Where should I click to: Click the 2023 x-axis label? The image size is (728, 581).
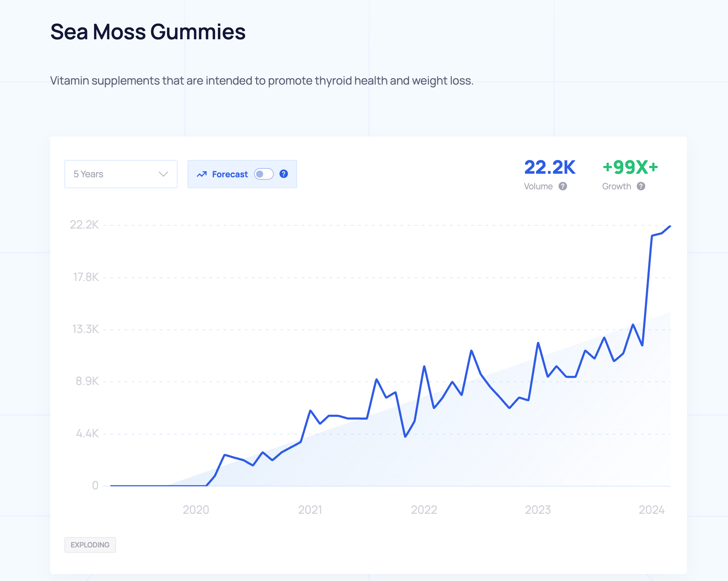pyautogui.click(x=538, y=510)
